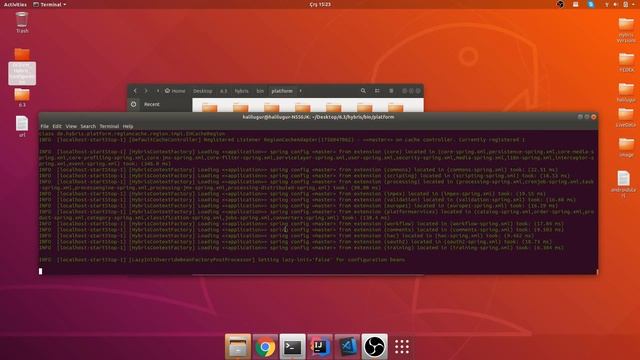
Task: Click the Recent clock icon in Files sidebar
Action: 133,104
